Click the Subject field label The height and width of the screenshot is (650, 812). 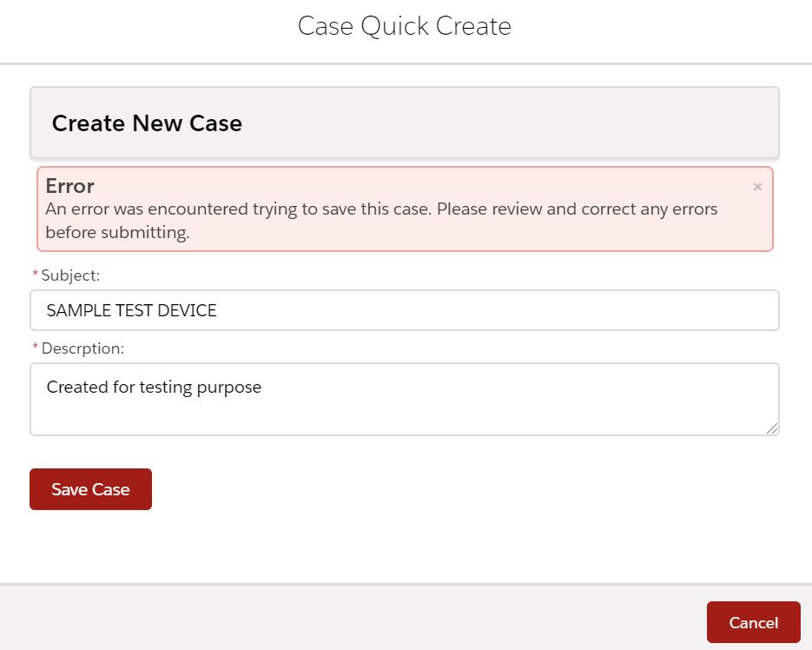tap(70, 275)
